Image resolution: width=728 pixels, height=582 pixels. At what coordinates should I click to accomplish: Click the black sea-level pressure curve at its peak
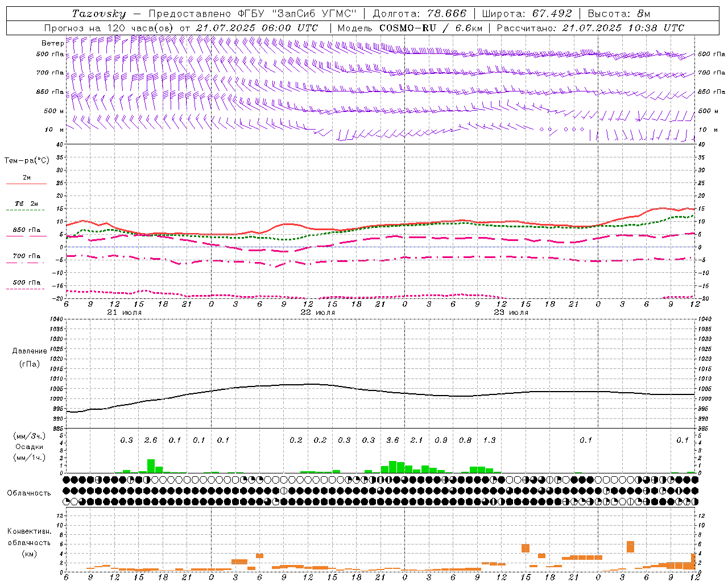(x=312, y=384)
